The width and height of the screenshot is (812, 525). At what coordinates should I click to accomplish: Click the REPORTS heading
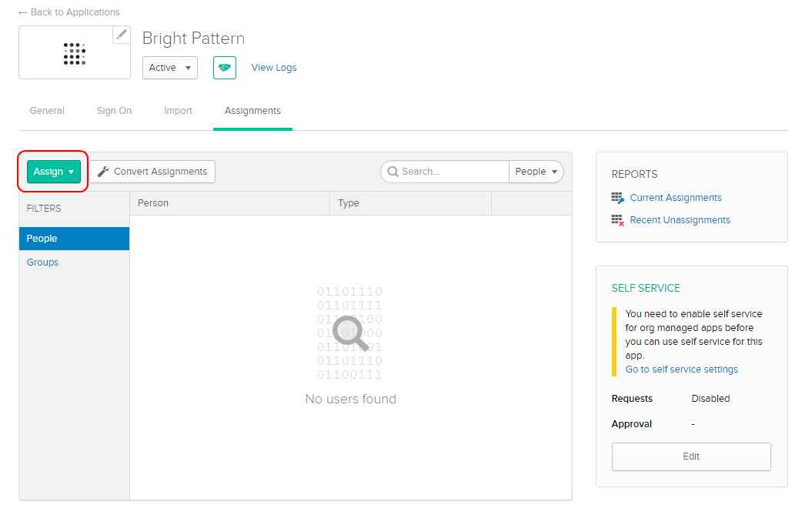pos(634,175)
